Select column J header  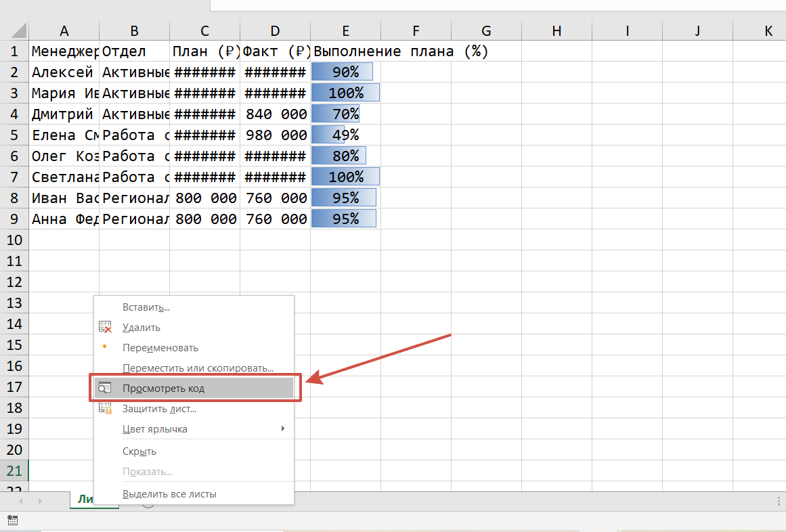coord(697,31)
